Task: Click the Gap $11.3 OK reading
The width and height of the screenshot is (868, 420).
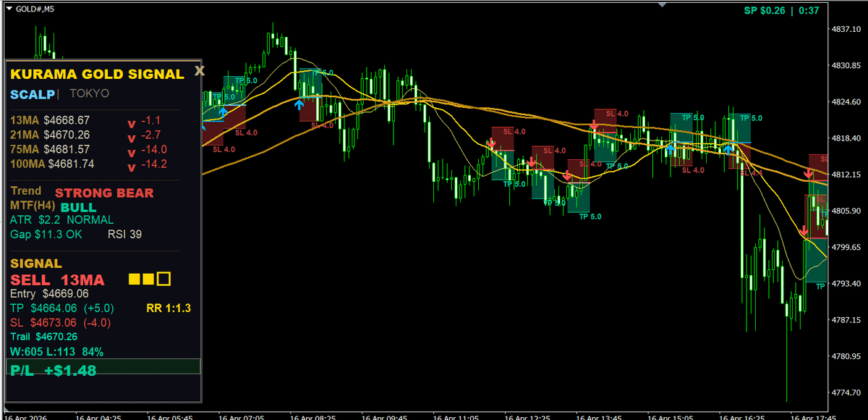Action: pyautogui.click(x=46, y=235)
